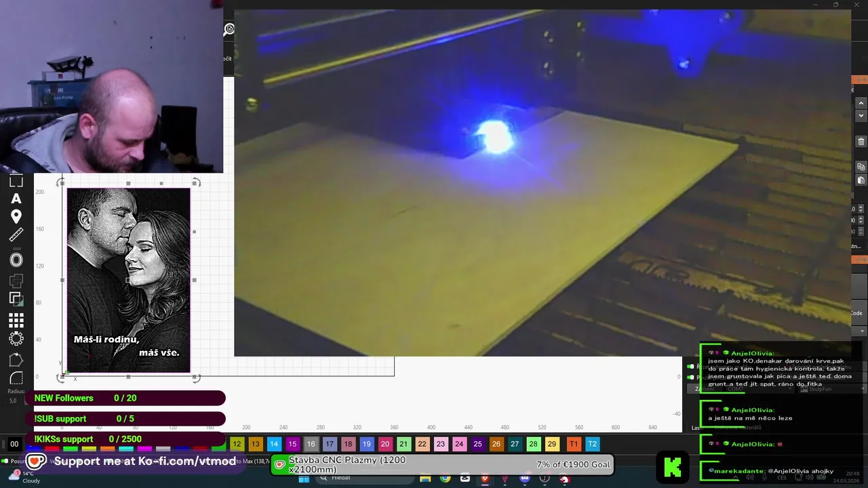Open Discord from taskbar

(524, 478)
